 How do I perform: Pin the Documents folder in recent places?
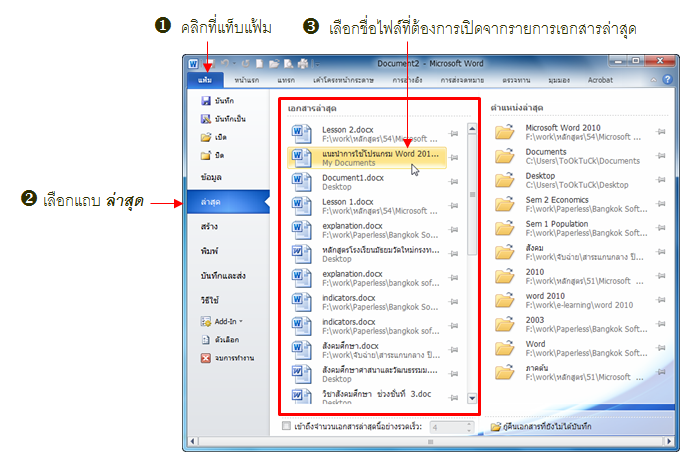661,156
